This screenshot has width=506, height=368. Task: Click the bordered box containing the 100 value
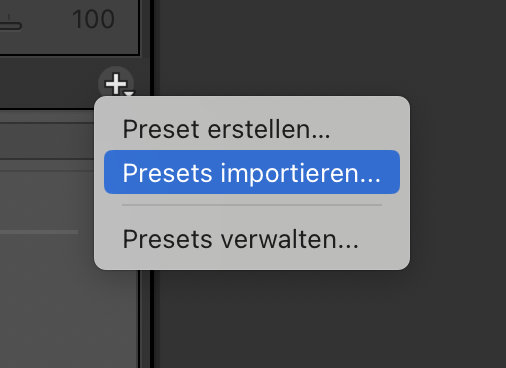click(69, 27)
